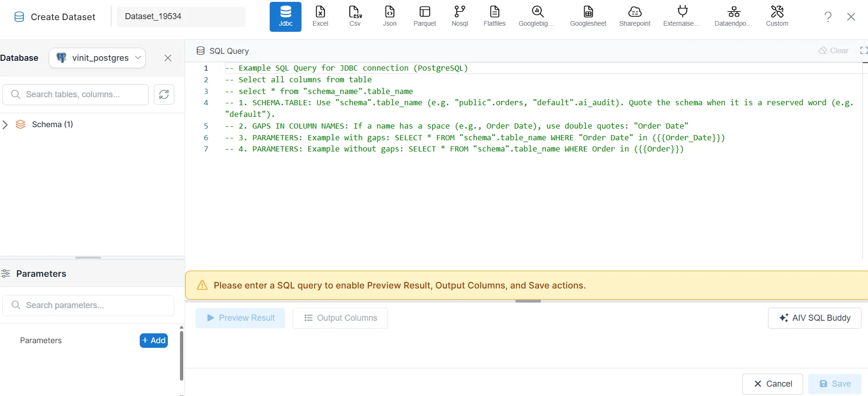Open Output Columns
Screen dimensions: 868x396
(x=340, y=318)
